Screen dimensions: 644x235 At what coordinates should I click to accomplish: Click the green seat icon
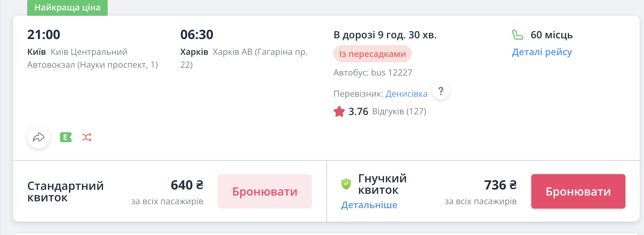coord(517,35)
